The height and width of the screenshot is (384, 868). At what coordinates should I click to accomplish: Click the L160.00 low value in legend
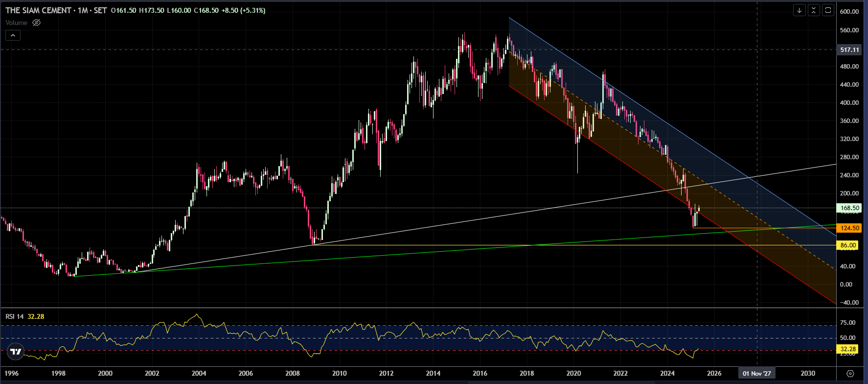pyautogui.click(x=179, y=10)
